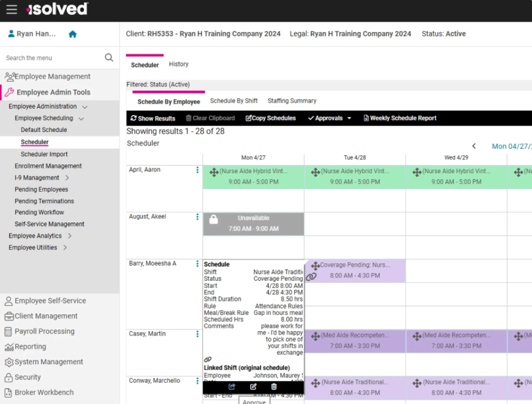Open Scheduler Import page
Screen dimensions: 532x404
coord(44,154)
